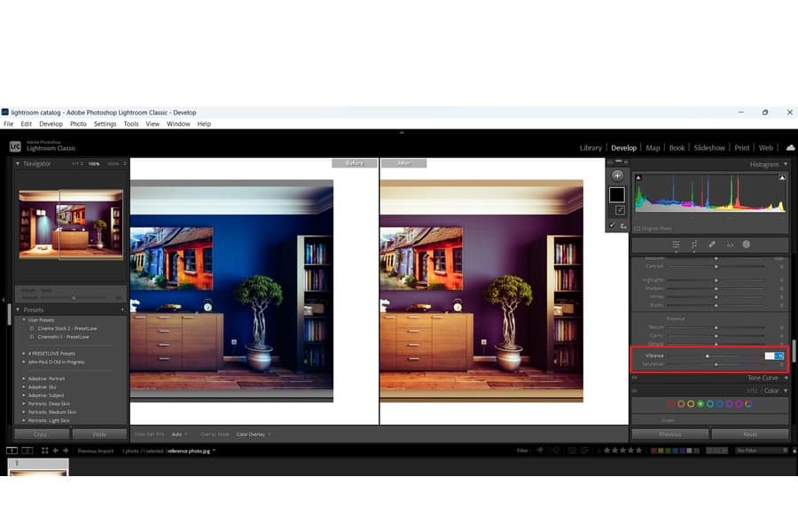Toggle the Tone Curve panel switch
The height and width of the screenshot is (532, 798).
pos(635,378)
